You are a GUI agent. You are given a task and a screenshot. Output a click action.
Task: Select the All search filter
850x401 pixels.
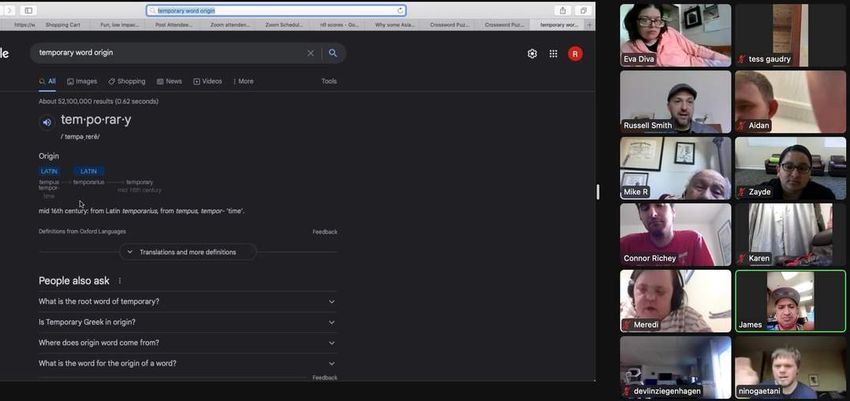coord(48,82)
